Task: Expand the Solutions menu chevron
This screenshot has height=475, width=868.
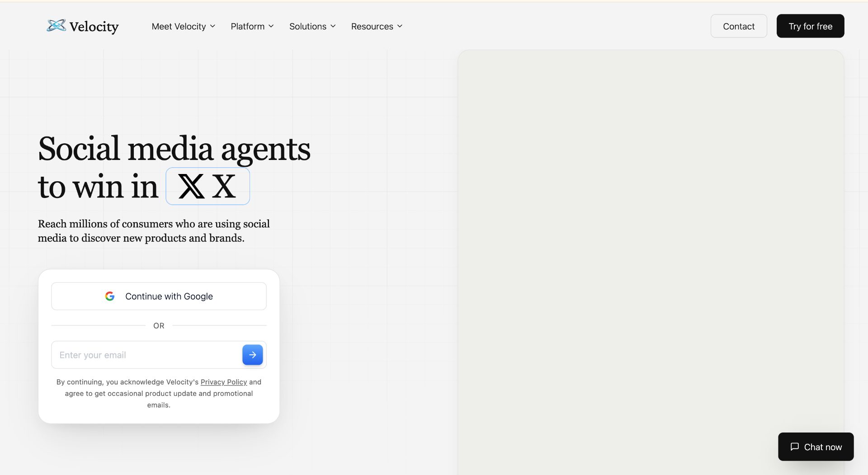Action: click(333, 26)
